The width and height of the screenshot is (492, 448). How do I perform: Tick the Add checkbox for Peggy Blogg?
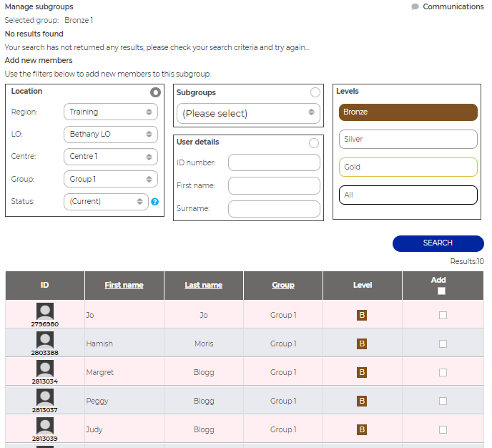click(443, 401)
